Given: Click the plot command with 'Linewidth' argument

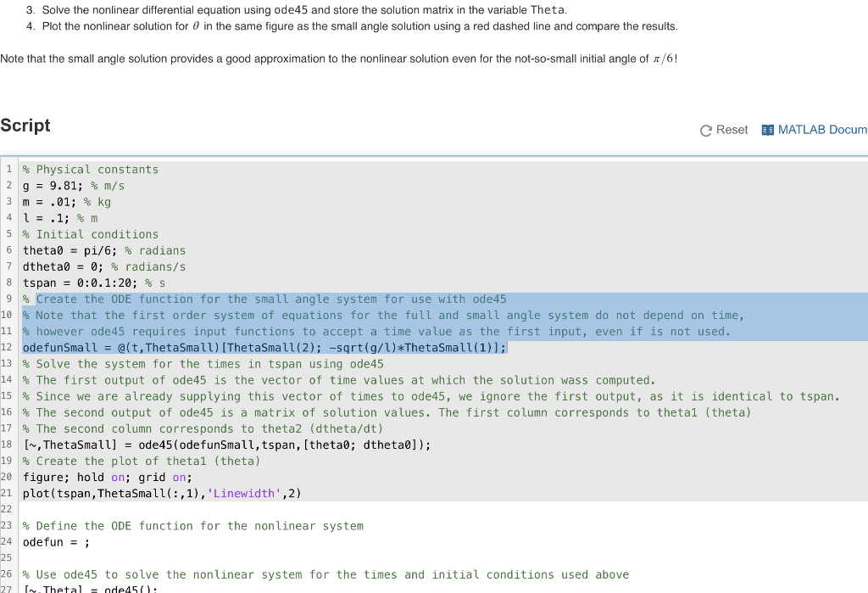Looking at the screenshot, I should [161, 493].
